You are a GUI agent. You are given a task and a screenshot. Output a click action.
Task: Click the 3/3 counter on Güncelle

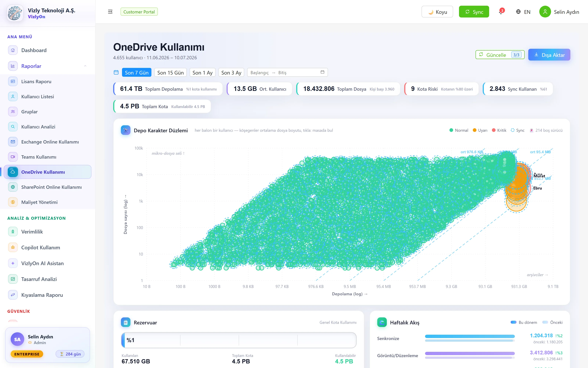516,55
